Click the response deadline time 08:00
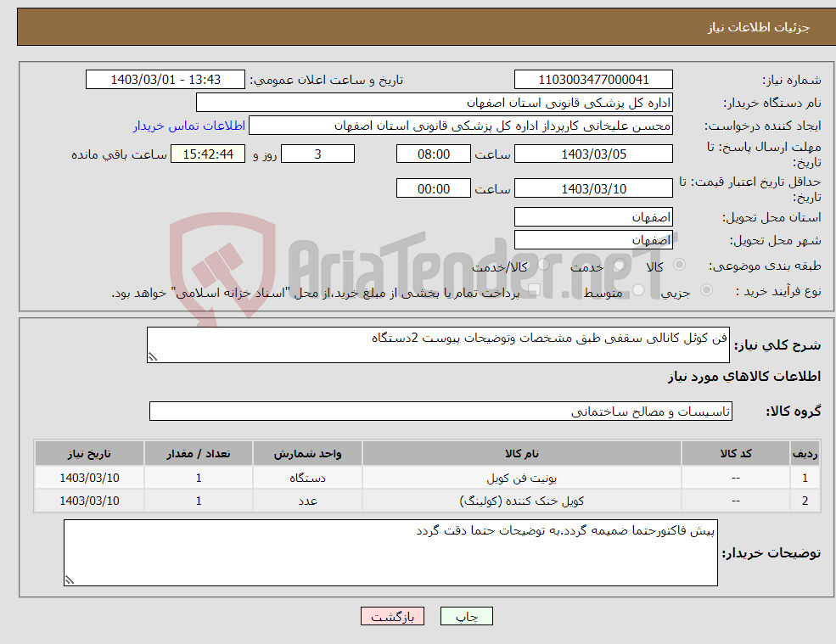The height and width of the screenshot is (644, 836). coord(434,154)
